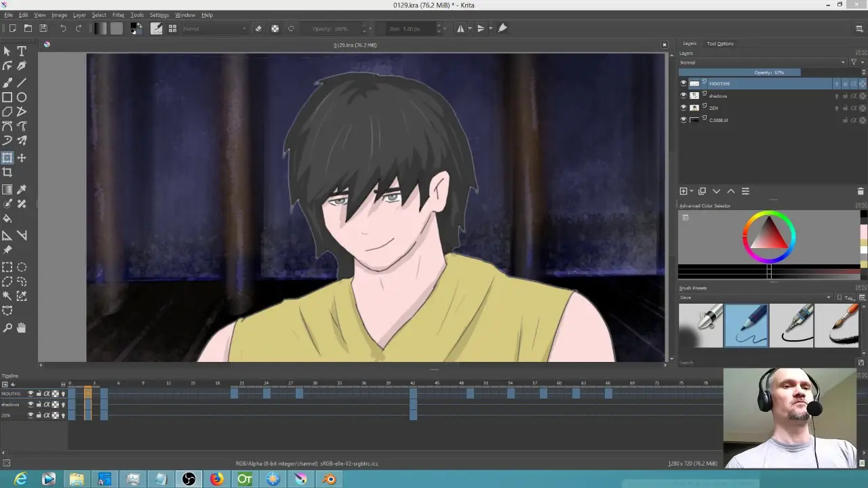Select the Line tool
Screen dimensions: 868x488
[22, 82]
